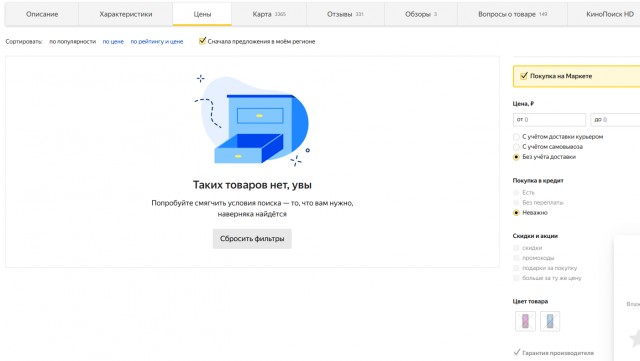
Task: Toggle Гарантия производителя checkbox
Action: point(517,352)
